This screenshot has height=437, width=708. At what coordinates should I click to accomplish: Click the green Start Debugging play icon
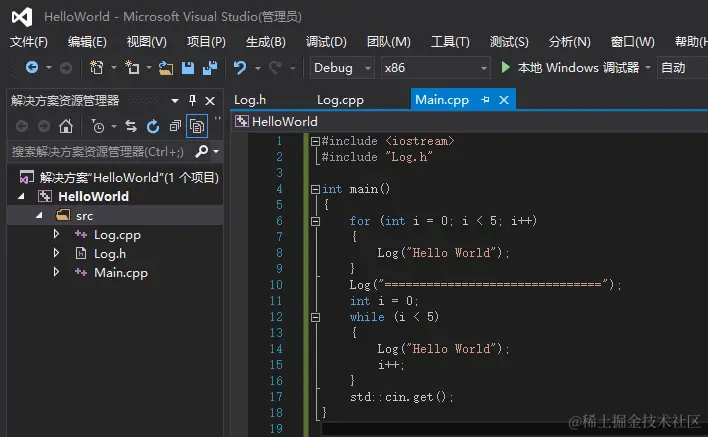[x=506, y=68]
